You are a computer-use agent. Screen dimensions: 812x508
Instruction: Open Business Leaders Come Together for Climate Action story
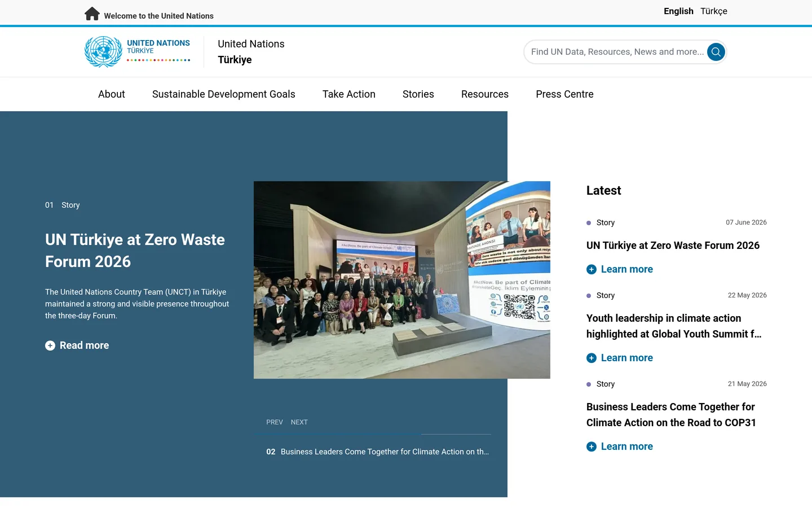coord(671,415)
